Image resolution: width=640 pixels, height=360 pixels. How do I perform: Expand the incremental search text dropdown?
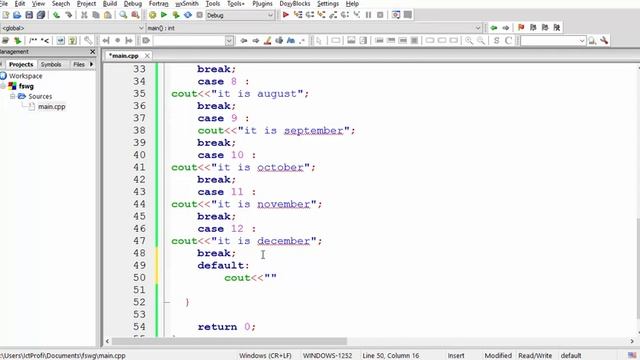tap(229, 40)
